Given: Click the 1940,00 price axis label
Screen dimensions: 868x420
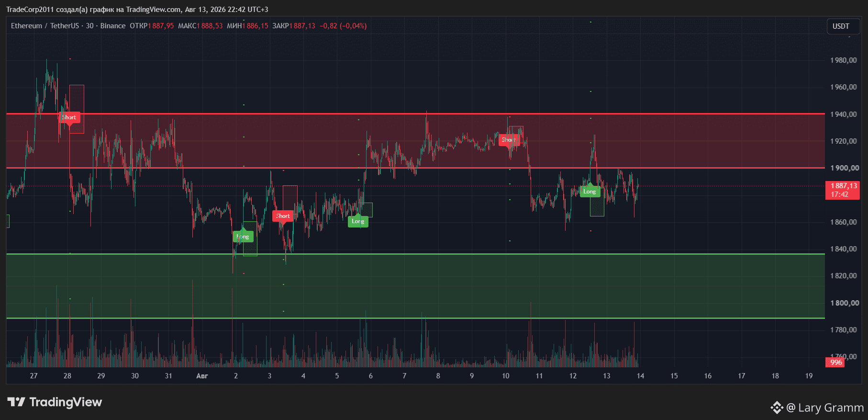Looking at the screenshot, I should (x=844, y=114).
